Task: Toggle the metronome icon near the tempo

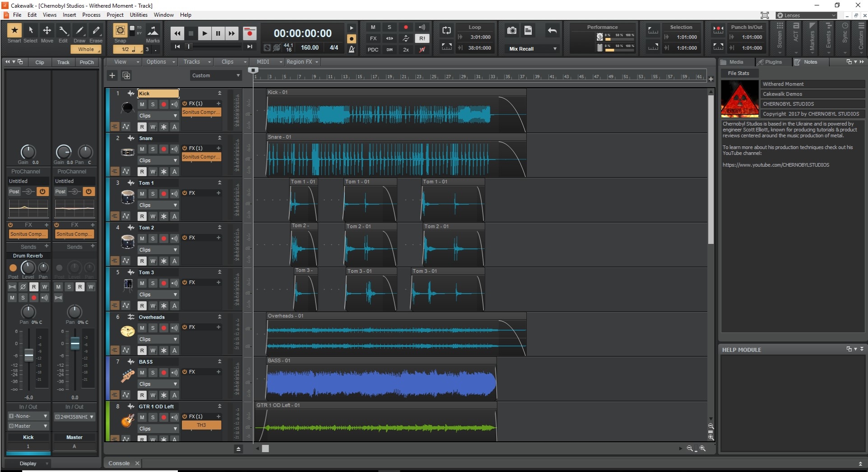Action: pyautogui.click(x=352, y=49)
